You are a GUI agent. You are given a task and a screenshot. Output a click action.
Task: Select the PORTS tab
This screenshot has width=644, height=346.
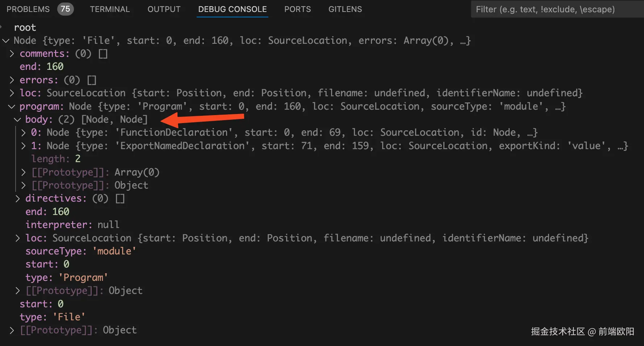(x=297, y=9)
